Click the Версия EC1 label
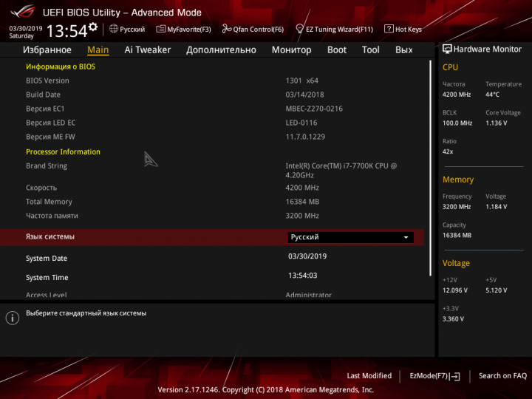Viewport: 532px width, 399px height. point(45,109)
